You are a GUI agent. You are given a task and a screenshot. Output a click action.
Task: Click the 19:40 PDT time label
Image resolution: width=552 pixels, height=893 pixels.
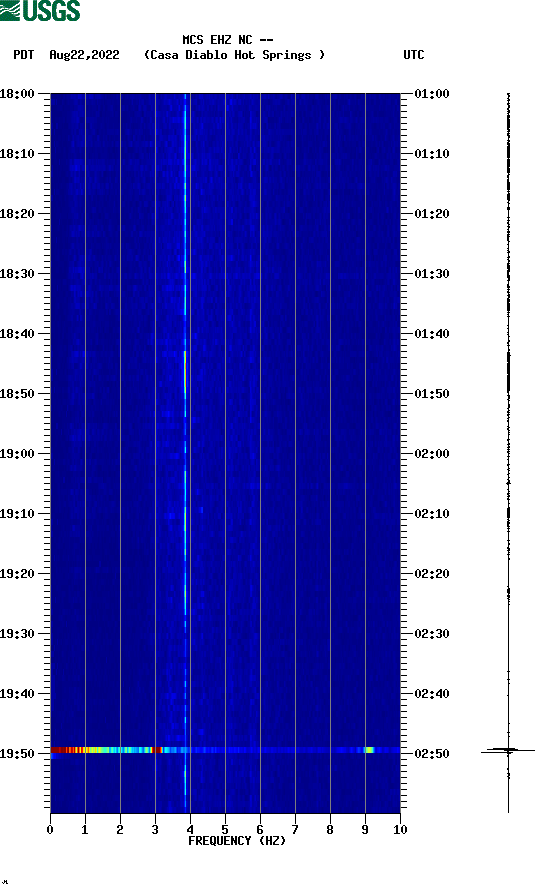click(17, 694)
